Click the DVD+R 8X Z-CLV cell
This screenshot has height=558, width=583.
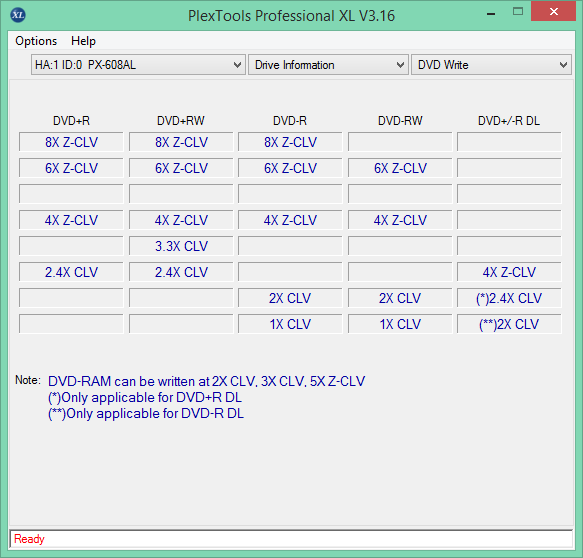pos(71,142)
